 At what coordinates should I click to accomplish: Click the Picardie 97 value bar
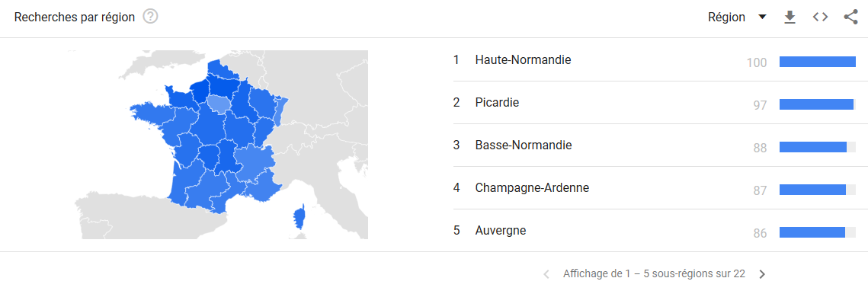(x=818, y=104)
